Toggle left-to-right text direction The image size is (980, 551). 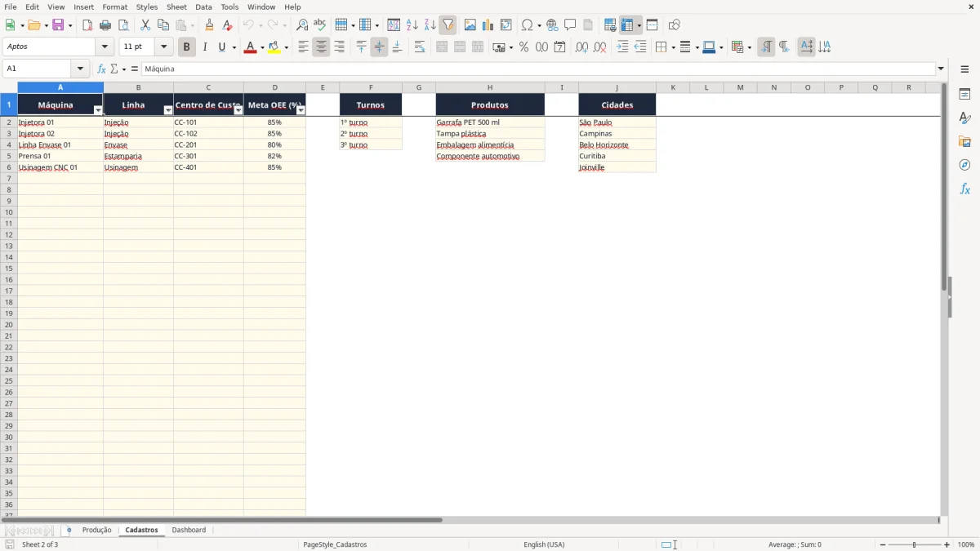[x=766, y=47]
